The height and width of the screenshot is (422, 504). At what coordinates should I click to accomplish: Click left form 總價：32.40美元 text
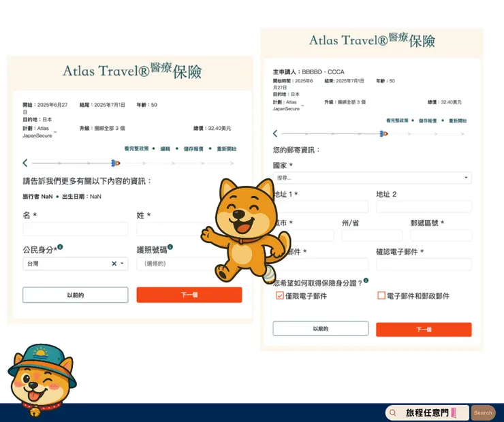(212, 128)
